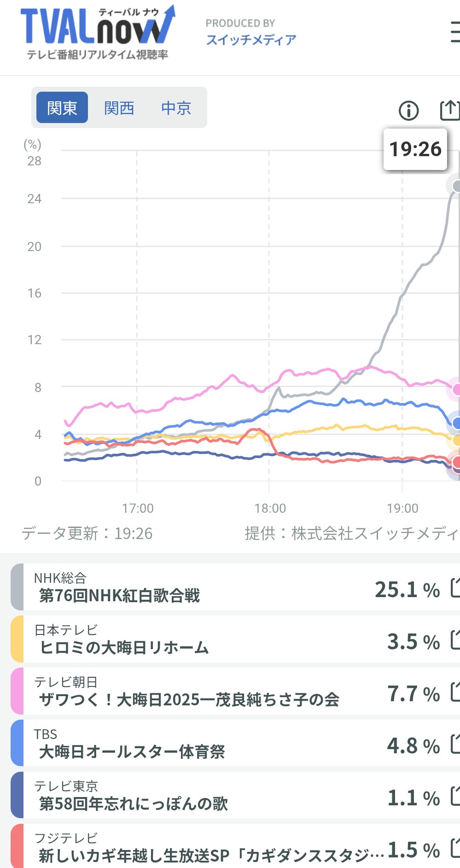This screenshot has width=460, height=868.
Task: Share フジテレビ 新しいカギ rating
Action: [455, 848]
